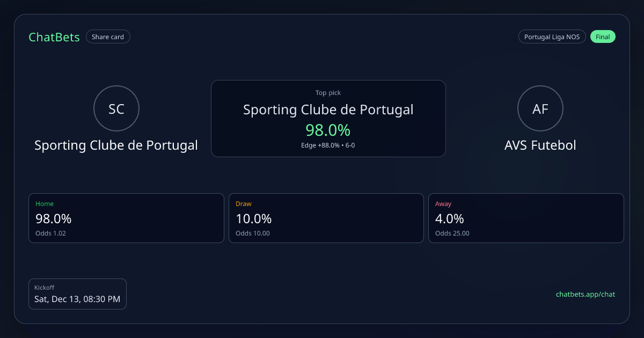
Task: Click the AF team badge circle
Action: pyautogui.click(x=540, y=109)
